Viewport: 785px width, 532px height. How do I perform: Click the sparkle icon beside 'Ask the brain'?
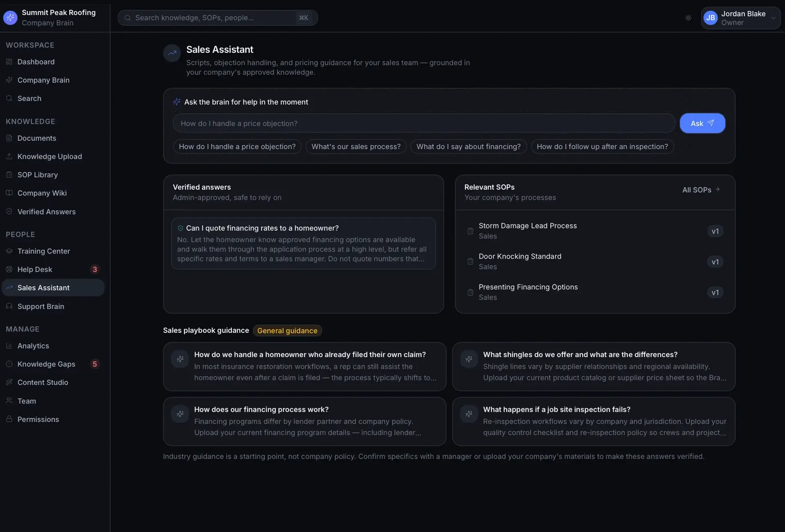click(x=177, y=102)
